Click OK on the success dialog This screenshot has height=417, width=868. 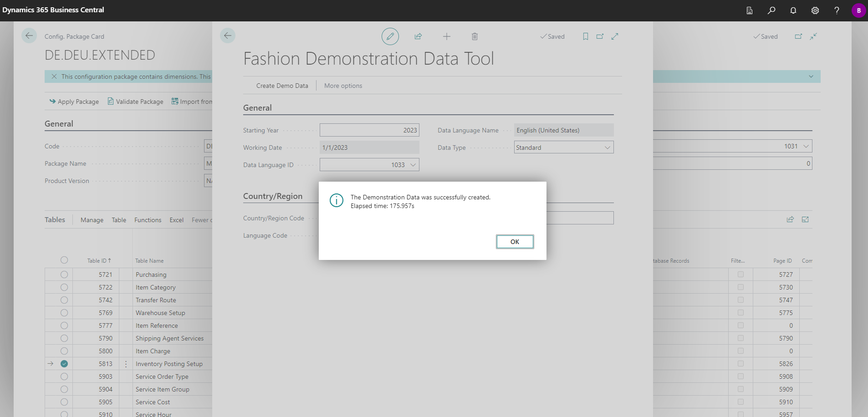coord(515,241)
